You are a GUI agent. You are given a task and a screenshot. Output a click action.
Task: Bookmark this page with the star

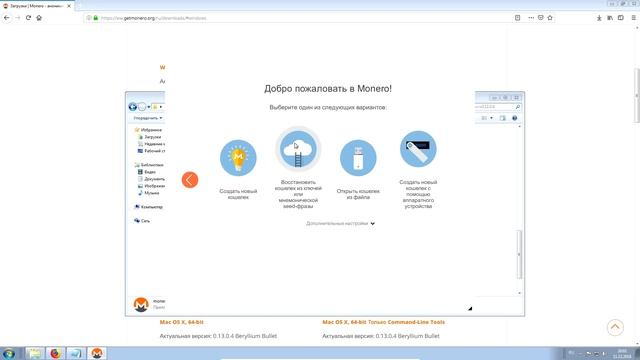(550, 18)
